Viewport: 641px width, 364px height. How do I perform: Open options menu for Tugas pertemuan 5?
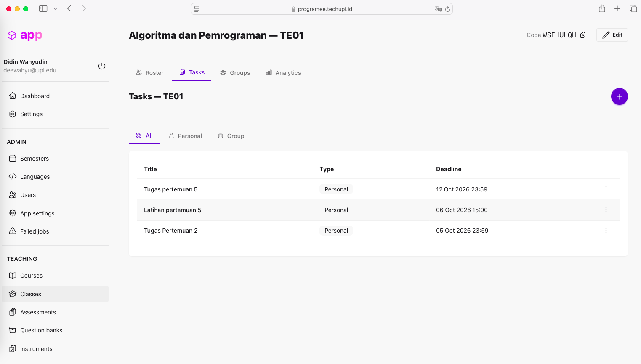point(606,189)
